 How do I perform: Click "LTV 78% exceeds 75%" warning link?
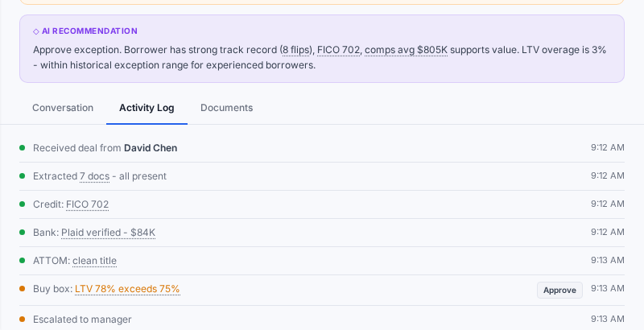point(127,289)
